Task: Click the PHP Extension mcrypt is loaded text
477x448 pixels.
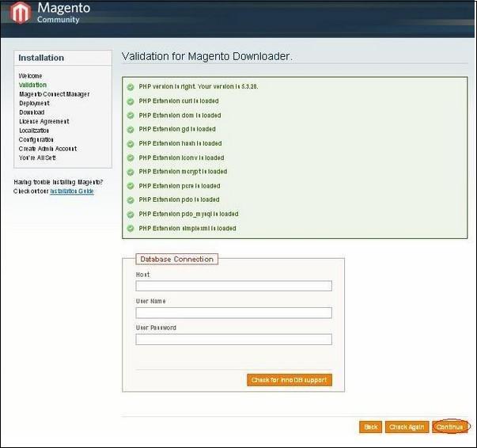Action: pos(183,172)
